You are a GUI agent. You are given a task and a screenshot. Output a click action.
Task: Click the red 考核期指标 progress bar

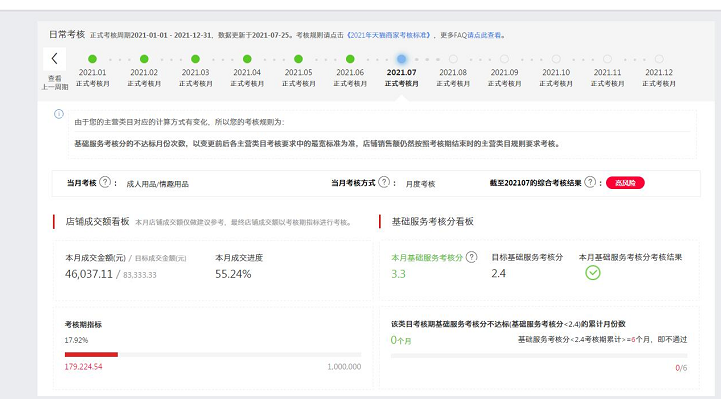coord(92,354)
